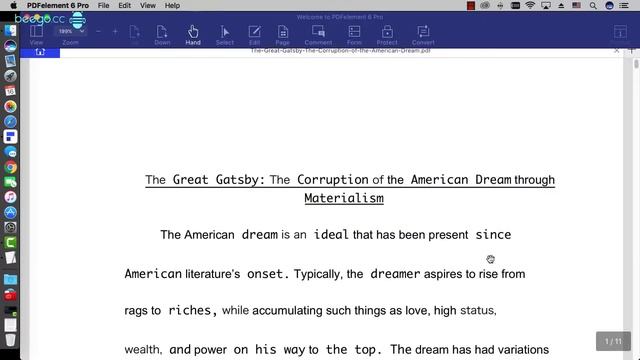The image size is (640, 360).
Task: Open iTunes from the Dock
Action: (10, 197)
